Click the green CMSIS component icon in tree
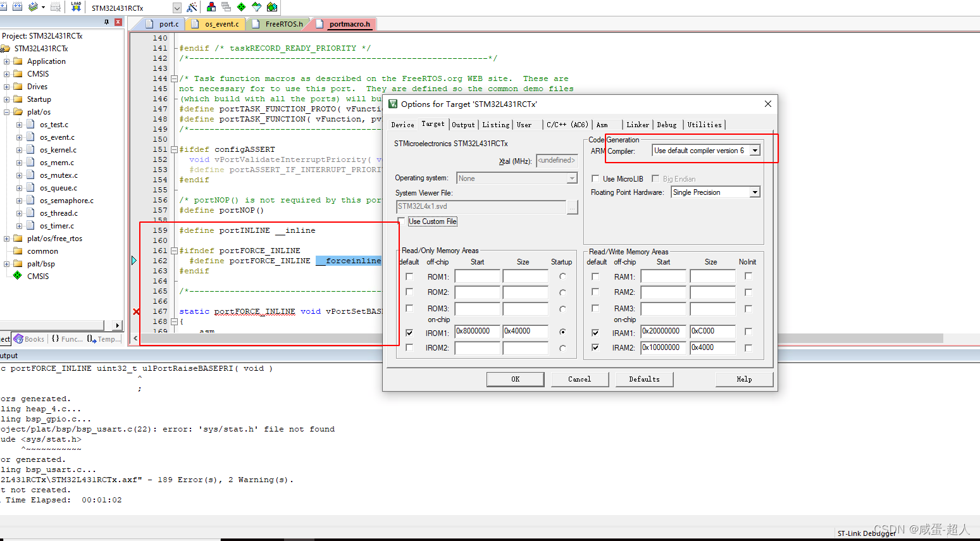Image resolution: width=980 pixels, height=541 pixels. pyautogui.click(x=18, y=276)
